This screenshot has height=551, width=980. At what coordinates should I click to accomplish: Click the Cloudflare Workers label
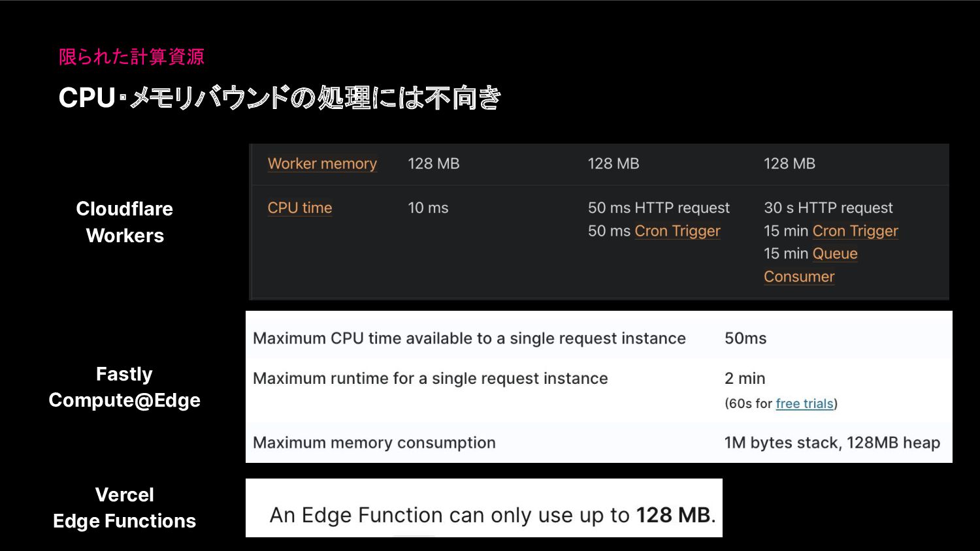coord(125,222)
